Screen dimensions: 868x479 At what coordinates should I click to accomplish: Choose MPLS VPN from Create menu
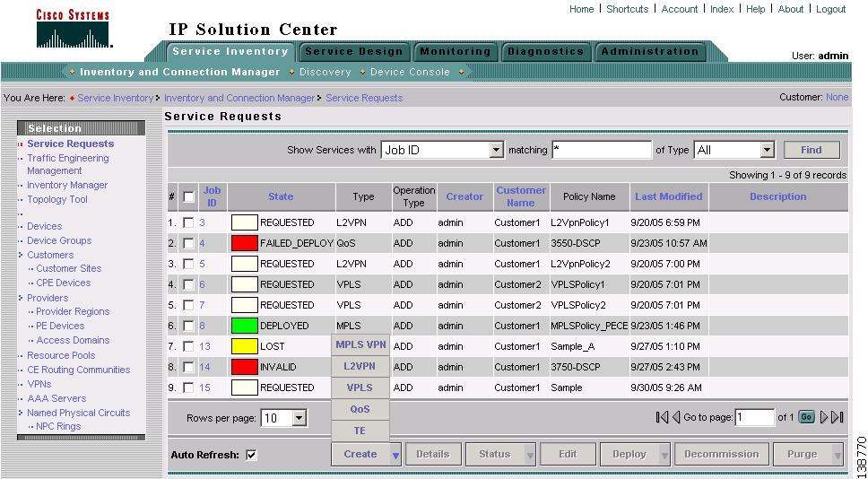360,344
